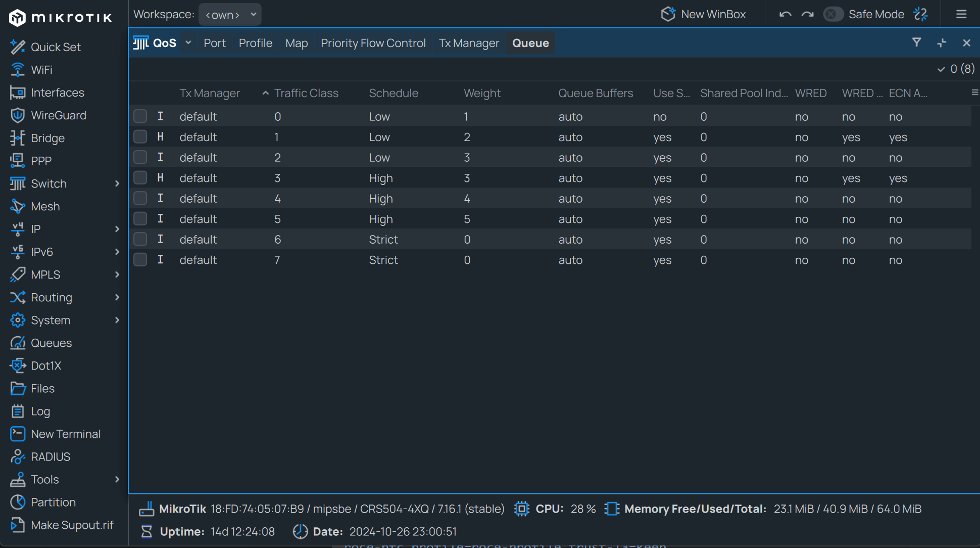The height and width of the screenshot is (548, 980).
Task: Expand the System submenu
Action: [117, 320]
